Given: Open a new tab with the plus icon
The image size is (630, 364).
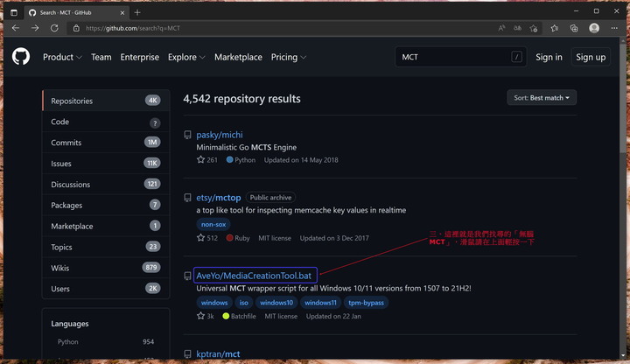Looking at the screenshot, I should point(137,12).
